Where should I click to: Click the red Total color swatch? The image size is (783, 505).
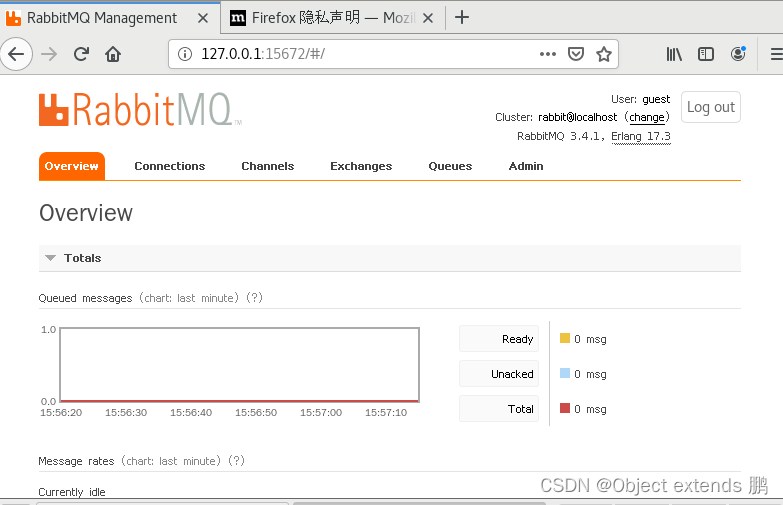point(565,408)
